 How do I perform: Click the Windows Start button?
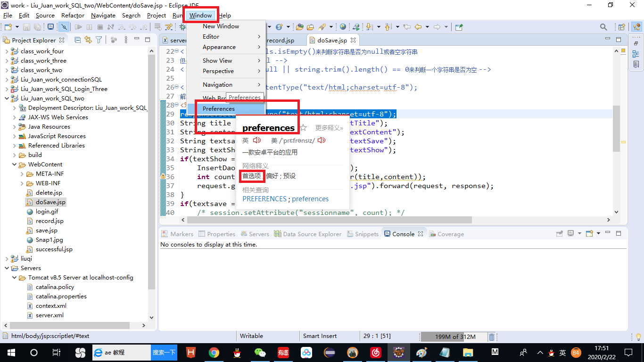[x=10, y=352]
